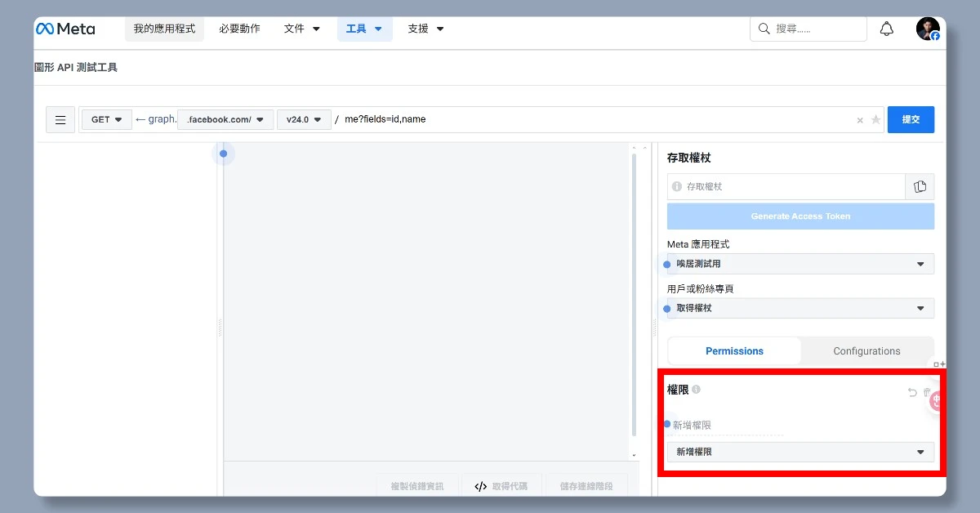Click the 用戶或粉絲專頁 label
The height and width of the screenshot is (513, 980).
point(701,288)
